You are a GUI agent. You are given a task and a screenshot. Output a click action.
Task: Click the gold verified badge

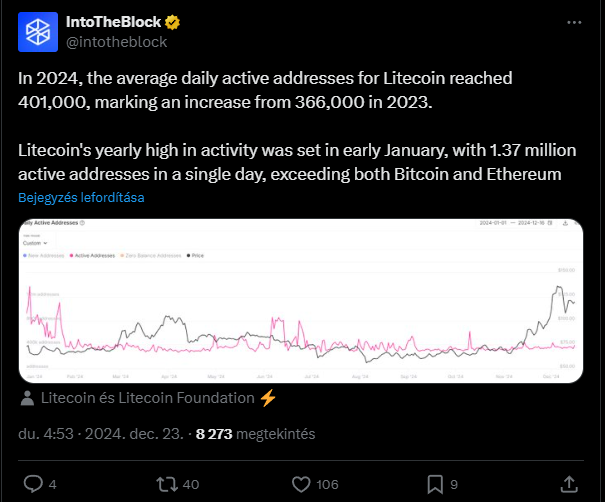pyautogui.click(x=172, y=22)
